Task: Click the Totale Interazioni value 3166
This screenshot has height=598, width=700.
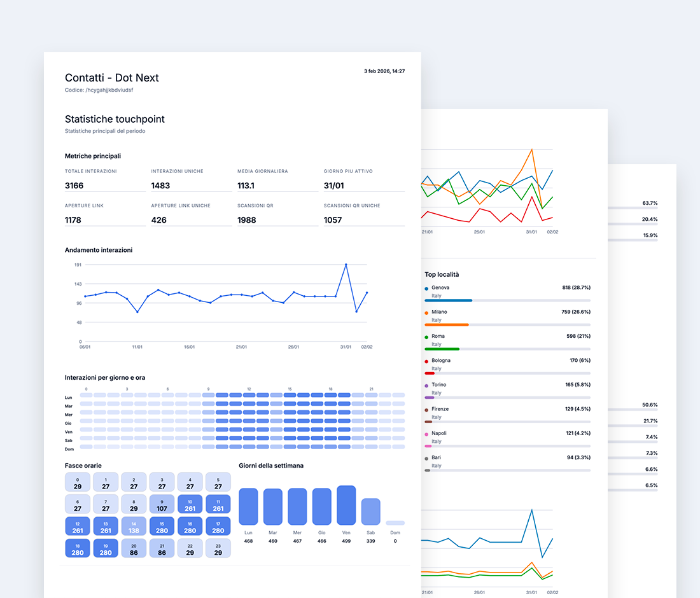Action: [74, 186]
